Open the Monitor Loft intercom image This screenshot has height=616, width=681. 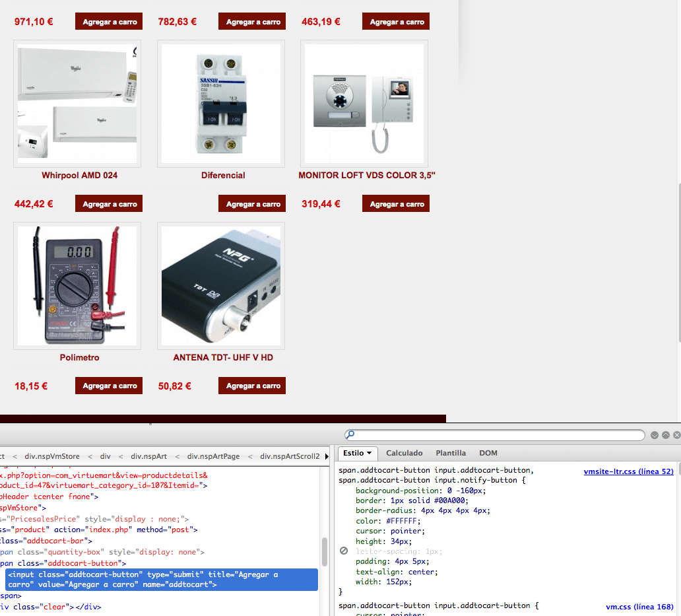click(x=364, y=104)
